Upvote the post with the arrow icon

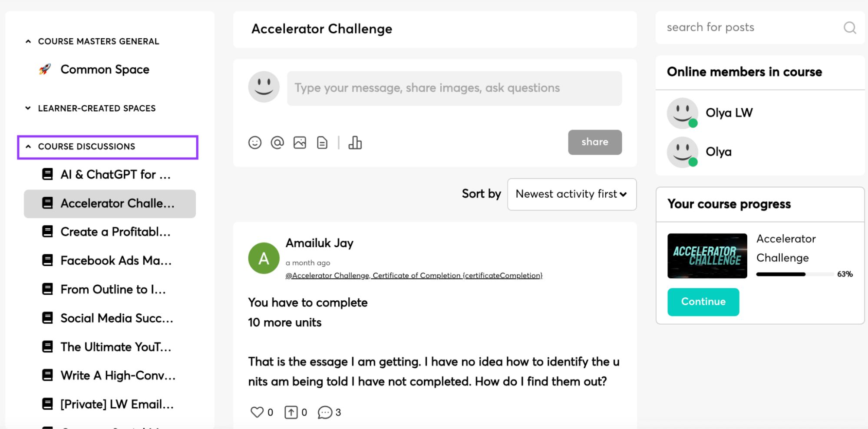coord(290,412)
